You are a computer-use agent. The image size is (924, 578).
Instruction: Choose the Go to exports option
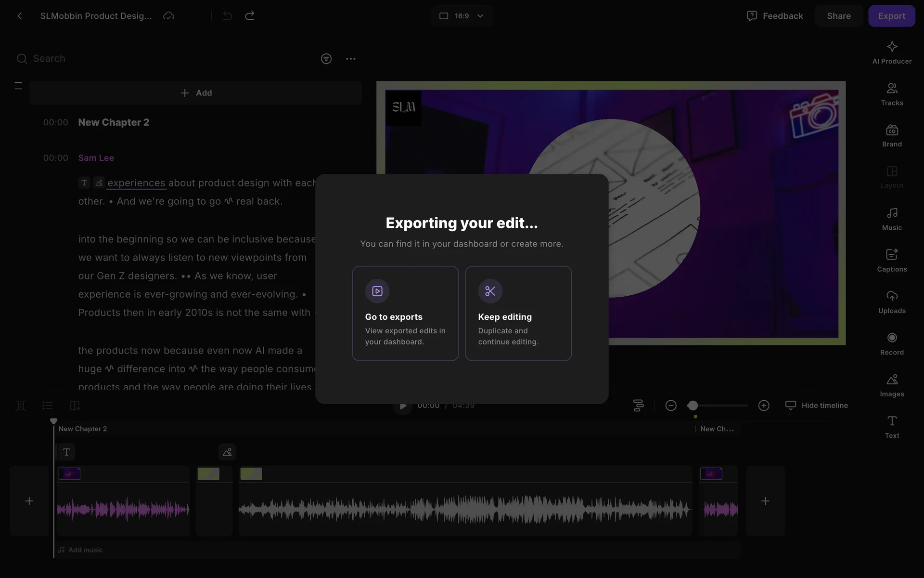point(405,313)
